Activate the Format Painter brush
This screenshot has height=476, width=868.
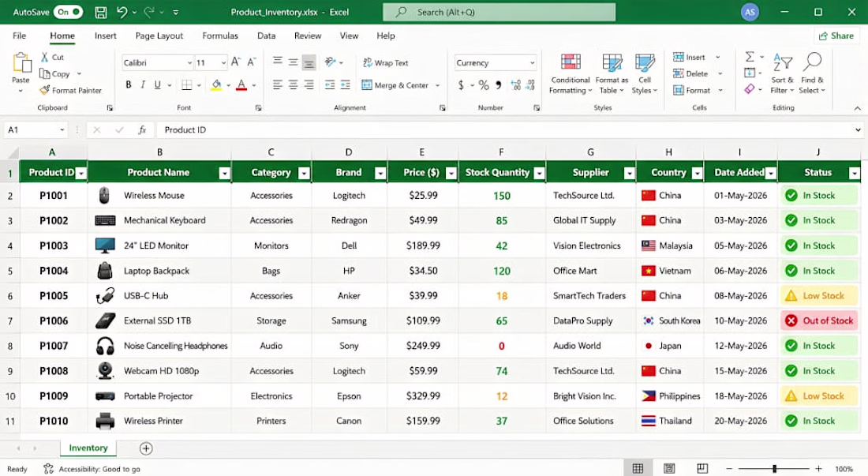tap(70, 90)
